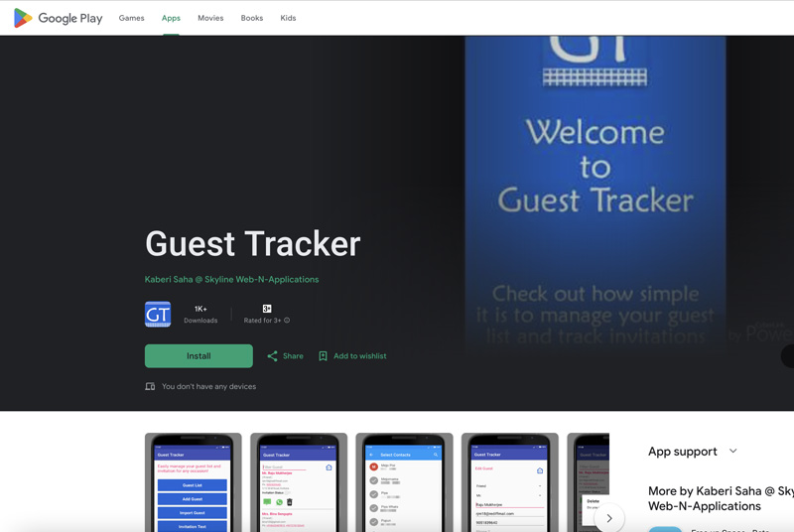Click the next arrow on screenshot carousel
Screen dimensions: 794x532
pyautogui.click(x=609, y=518)
